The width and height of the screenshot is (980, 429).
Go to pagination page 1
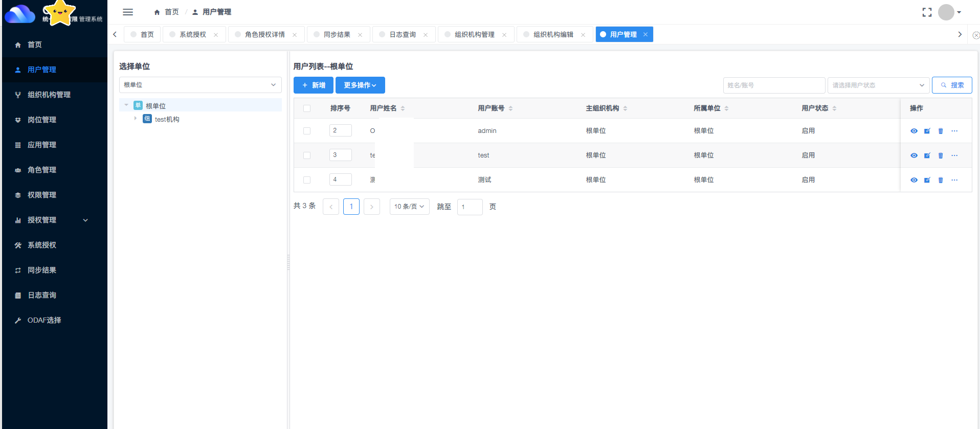pyautogui.click(x=351, y=207)
